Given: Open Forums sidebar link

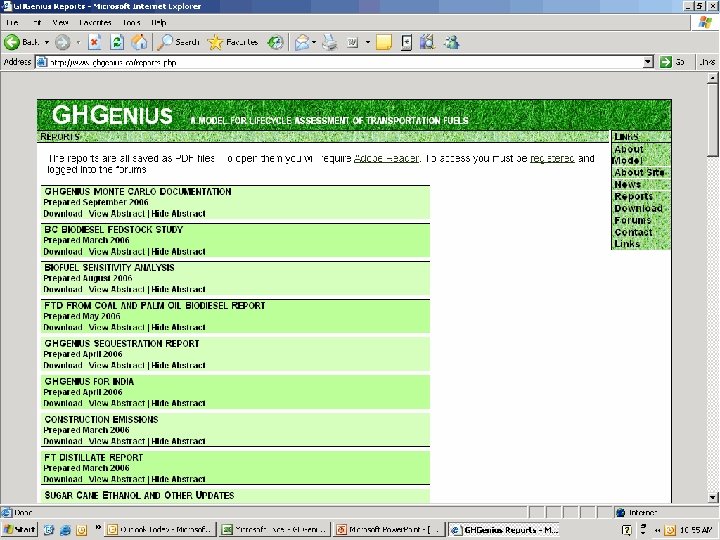Looking at the screenshot, I should (632, 220).
